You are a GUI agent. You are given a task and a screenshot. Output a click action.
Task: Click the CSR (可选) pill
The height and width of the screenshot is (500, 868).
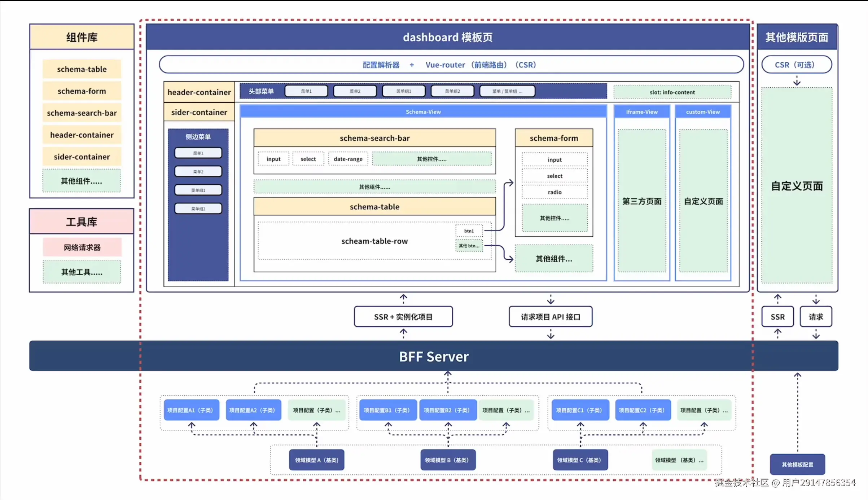click(x=796, y=65)
